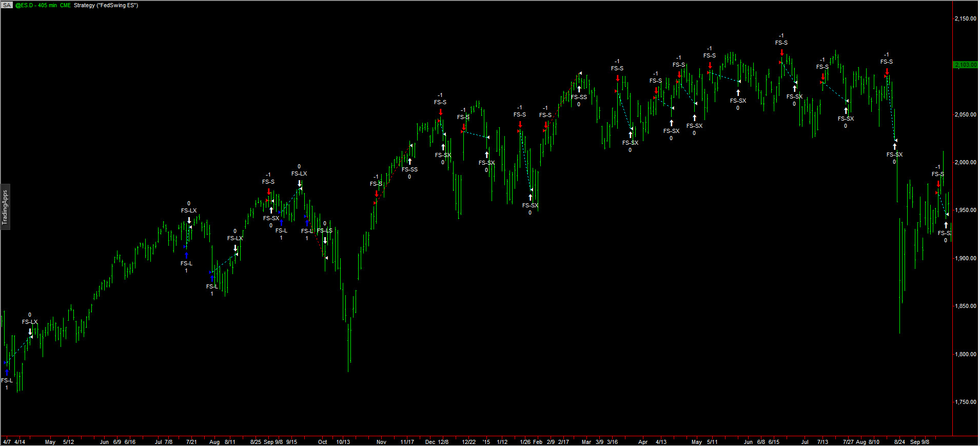
Task: Click the 6/15 date on time axis
Action: tap(774, 442)
